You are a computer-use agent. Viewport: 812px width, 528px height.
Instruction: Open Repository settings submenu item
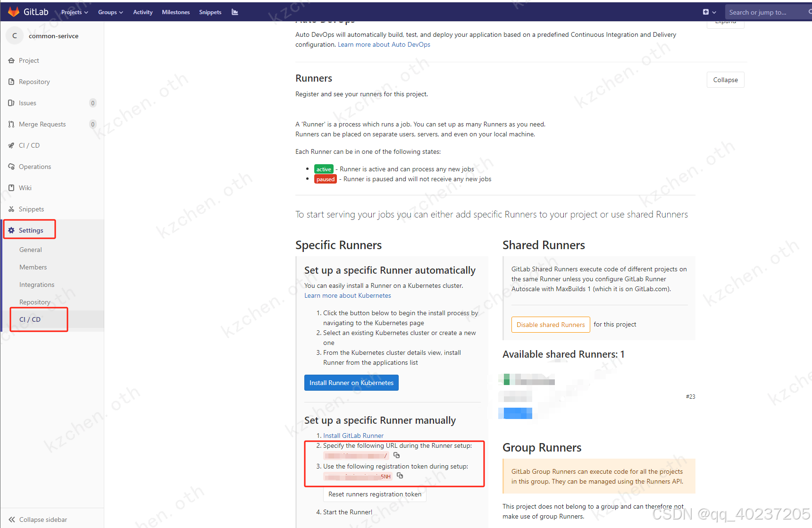35,302
